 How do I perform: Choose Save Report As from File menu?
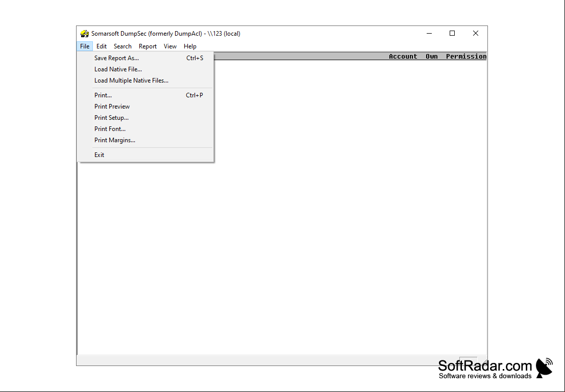[x=145, y=58]
